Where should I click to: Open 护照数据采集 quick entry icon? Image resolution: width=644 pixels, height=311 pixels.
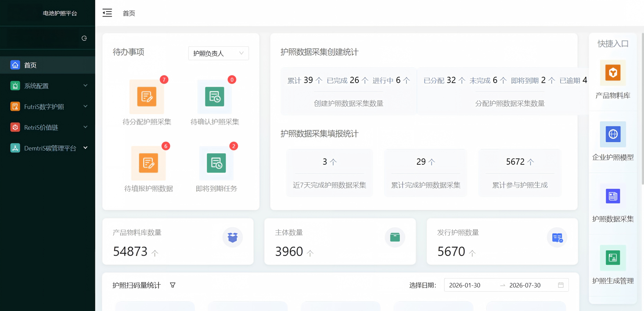[x=613, y=196]
